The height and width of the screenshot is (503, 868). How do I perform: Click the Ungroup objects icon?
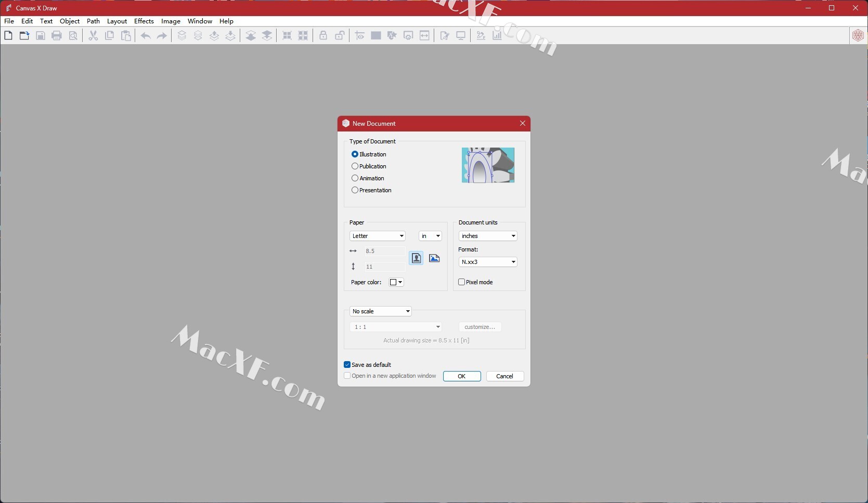tap(303, 35)
